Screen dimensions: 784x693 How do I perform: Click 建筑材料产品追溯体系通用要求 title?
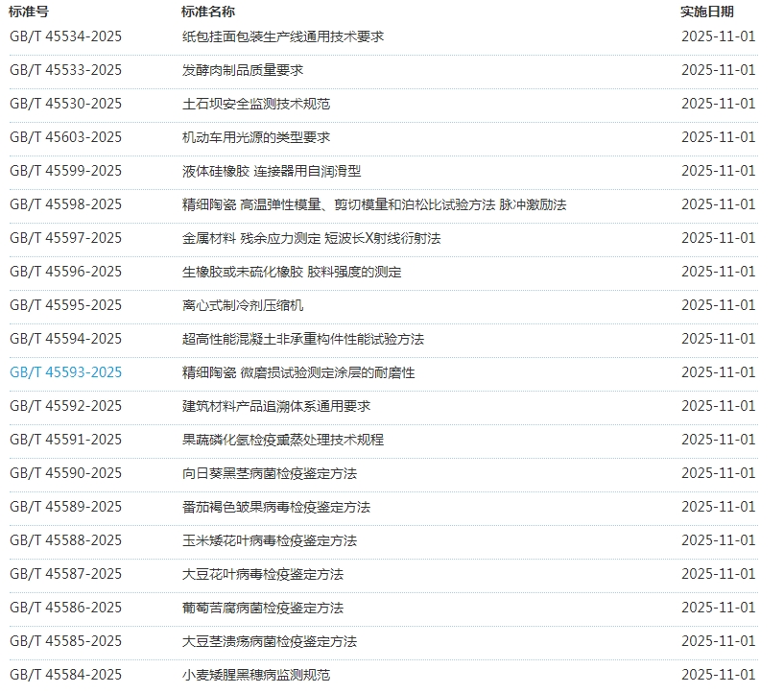276,406
